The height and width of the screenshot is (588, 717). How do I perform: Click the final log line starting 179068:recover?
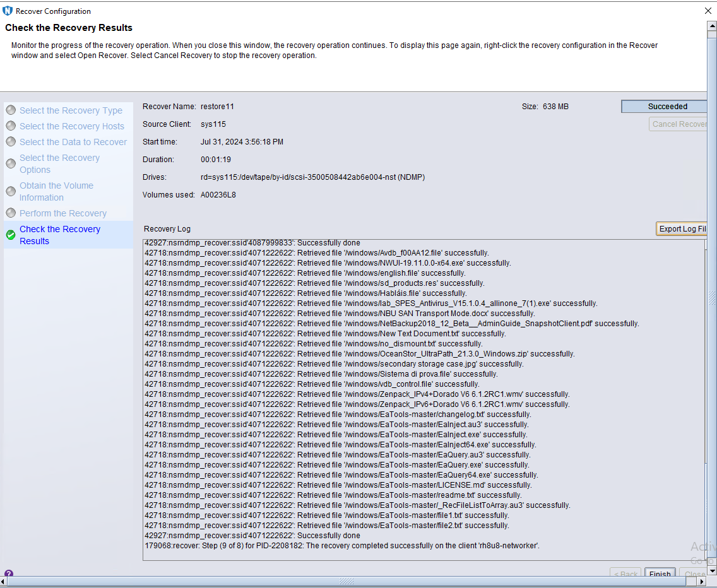point(342,545)
